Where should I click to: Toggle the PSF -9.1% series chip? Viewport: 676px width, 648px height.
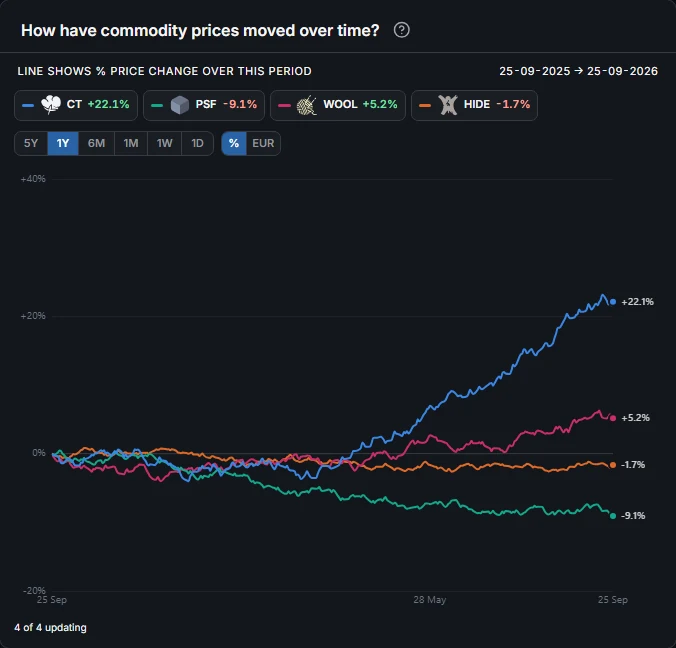[203, 105]
